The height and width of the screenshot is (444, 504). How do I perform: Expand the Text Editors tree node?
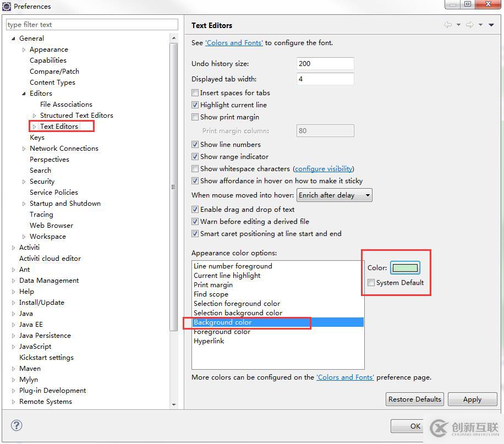35,127
